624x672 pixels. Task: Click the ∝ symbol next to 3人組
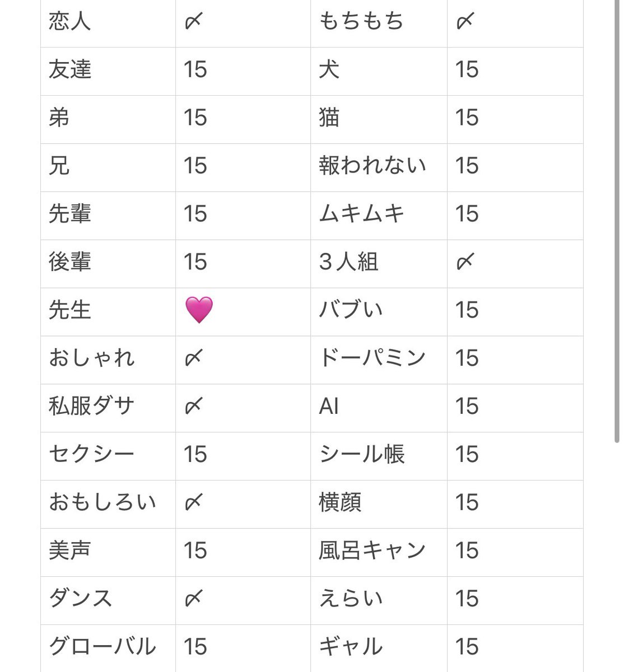(x=465, y=262)
